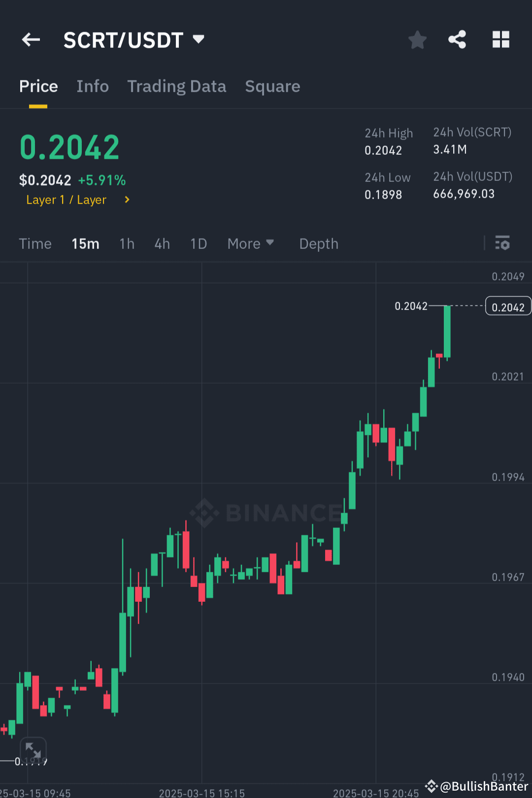Image resolution: width=532 pixels, height=798 pixels.
Task: Switch chart to the 1D timeframe
Action: click(x=198, y=243)
